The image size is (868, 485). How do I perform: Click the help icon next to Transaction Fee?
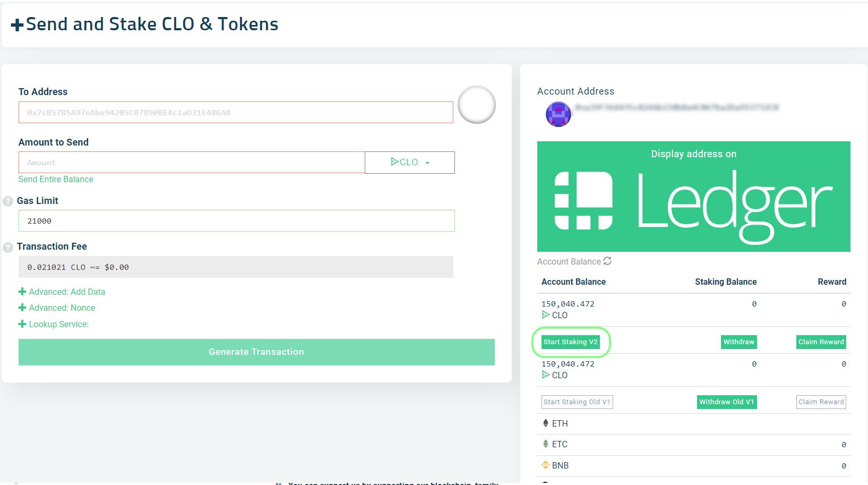7,246
